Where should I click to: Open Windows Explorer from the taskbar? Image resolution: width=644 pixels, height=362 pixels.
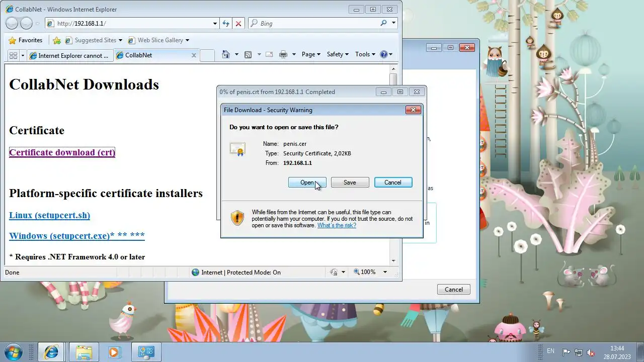tap(84, 351)
